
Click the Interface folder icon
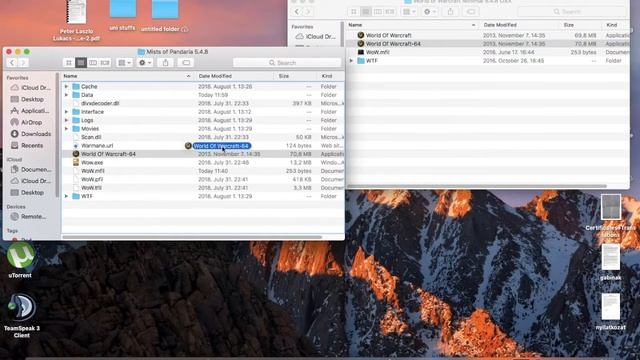(x=76, y=111)
